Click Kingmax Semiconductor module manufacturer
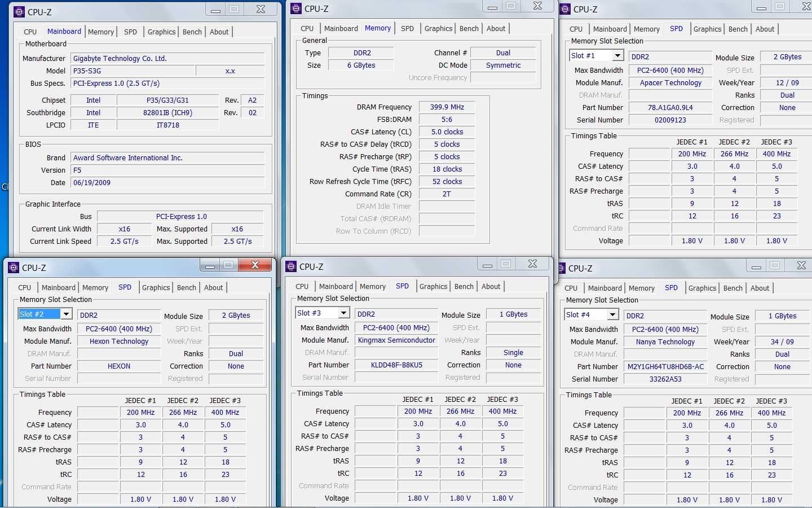The width and height of the screenshot is (812, 508). coord(396,340)
